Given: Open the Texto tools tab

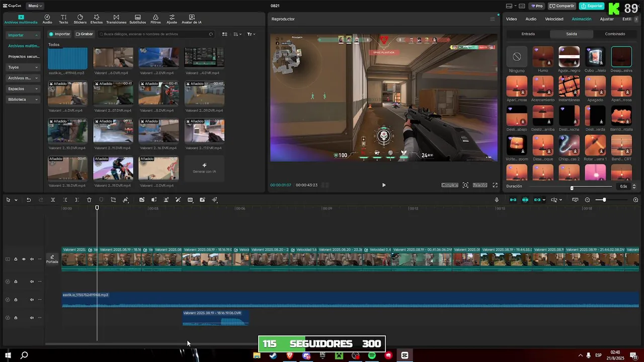Looking at the screenshot, I should [63, 19].
